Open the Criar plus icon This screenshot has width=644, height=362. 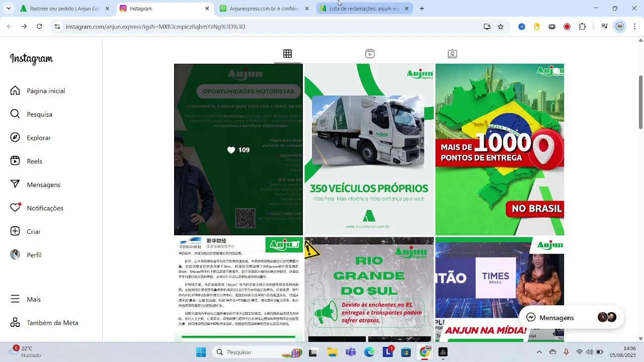(x=15, y=231)
